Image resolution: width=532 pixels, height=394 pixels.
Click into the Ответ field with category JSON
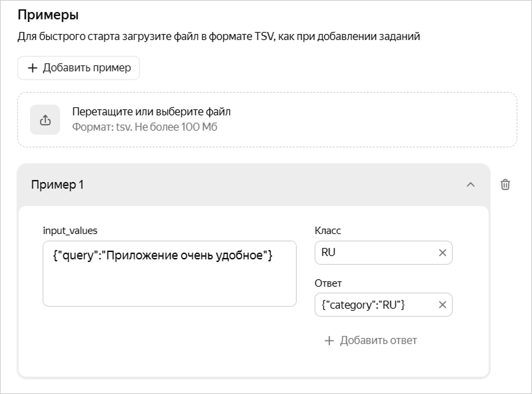click(373, 305)
